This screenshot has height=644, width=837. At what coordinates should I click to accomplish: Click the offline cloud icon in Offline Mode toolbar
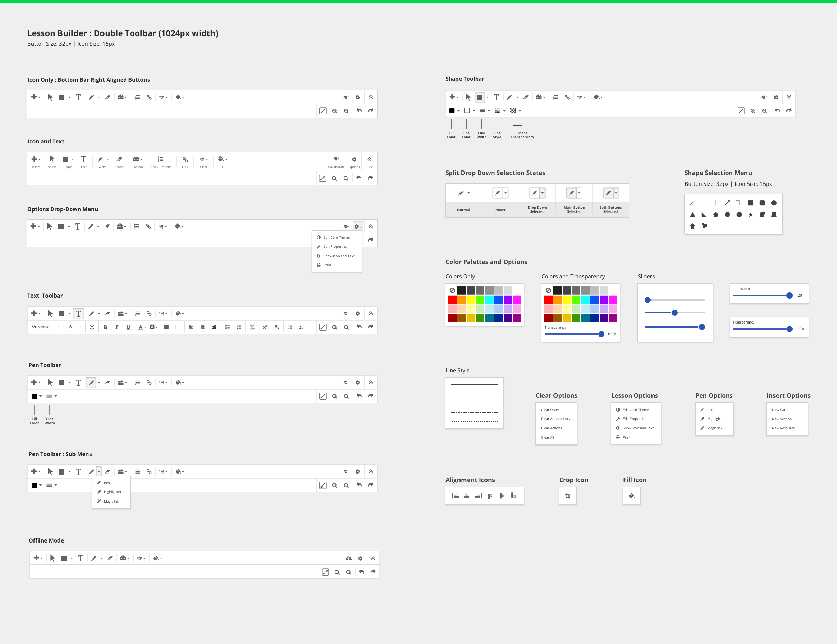point(348,559)
